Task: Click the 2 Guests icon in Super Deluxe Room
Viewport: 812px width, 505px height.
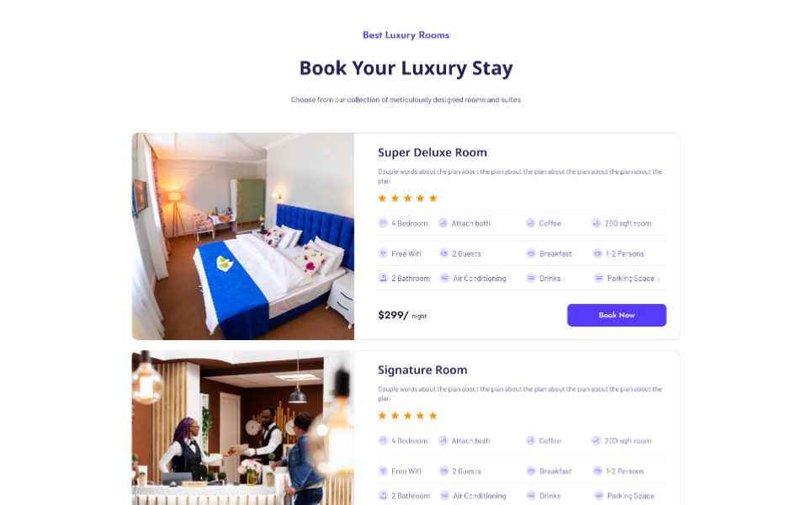Action: pos(443,253)
